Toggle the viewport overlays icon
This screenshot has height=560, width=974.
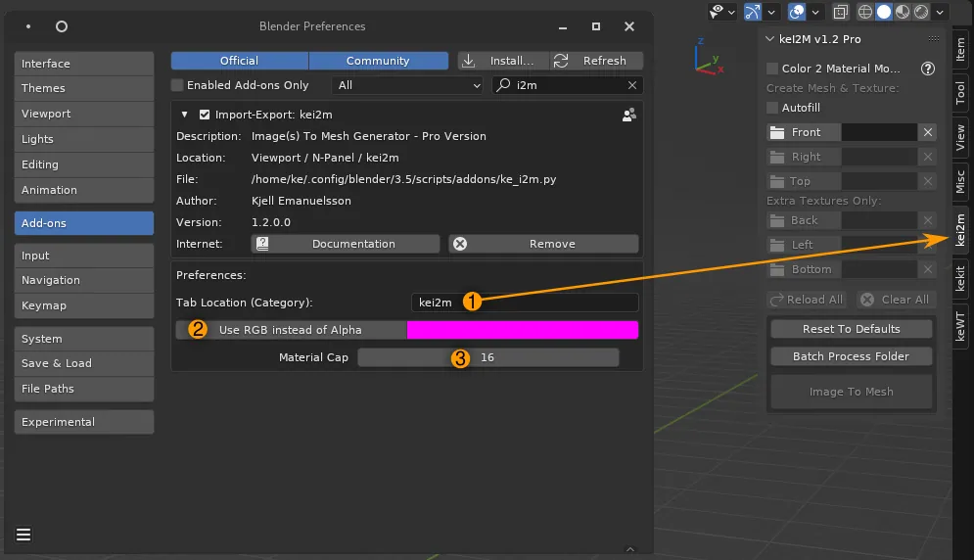[798, 12]
